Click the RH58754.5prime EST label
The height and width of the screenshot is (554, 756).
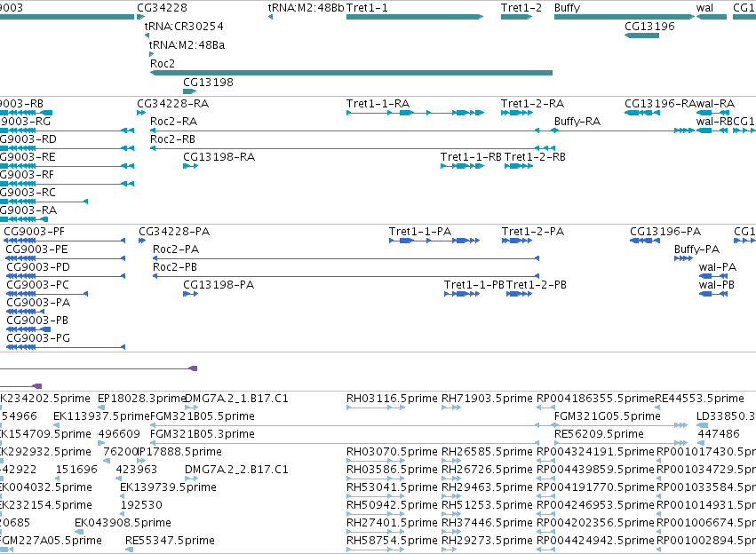[392, 541]
